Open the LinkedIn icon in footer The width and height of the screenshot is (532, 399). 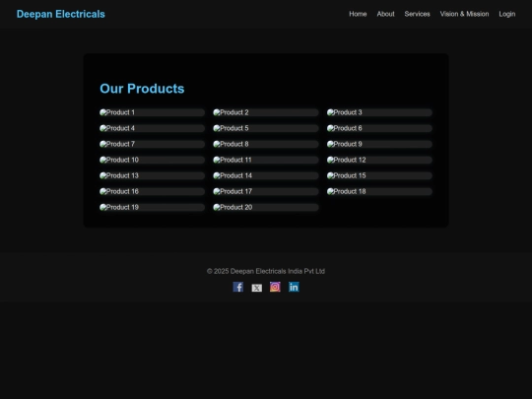coord(294,287)
